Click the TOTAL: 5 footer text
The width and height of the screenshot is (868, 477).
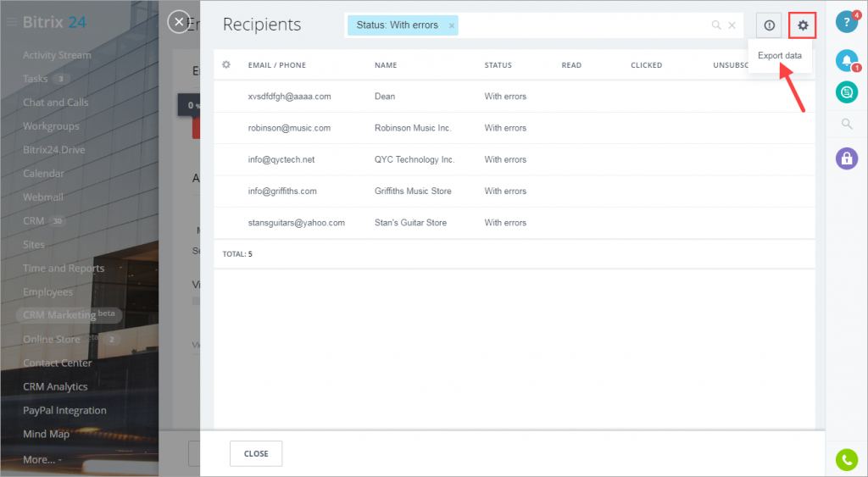point(237,254)
